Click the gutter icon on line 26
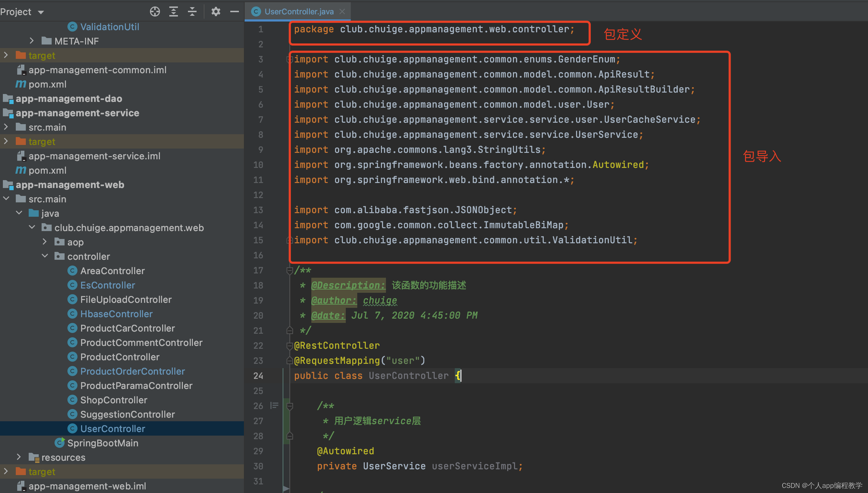 [274, 406]
